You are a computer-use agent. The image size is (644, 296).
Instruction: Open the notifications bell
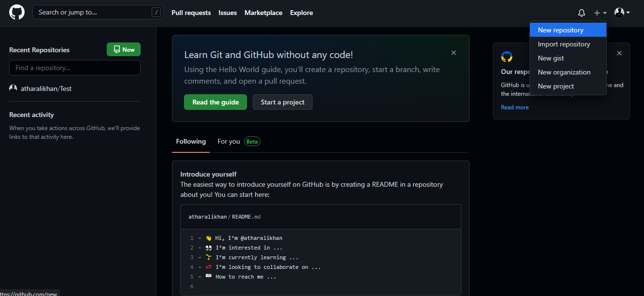[x=582, y=13]
